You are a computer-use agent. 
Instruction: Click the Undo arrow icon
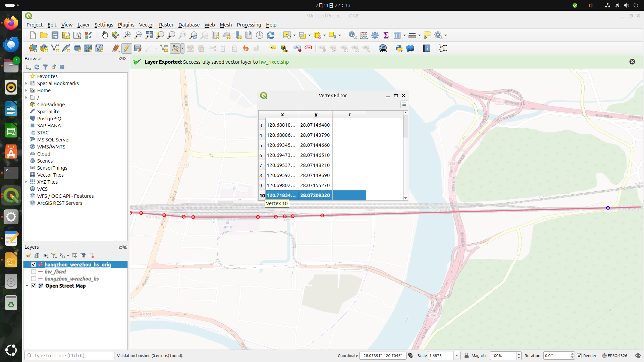click(246, 49)
